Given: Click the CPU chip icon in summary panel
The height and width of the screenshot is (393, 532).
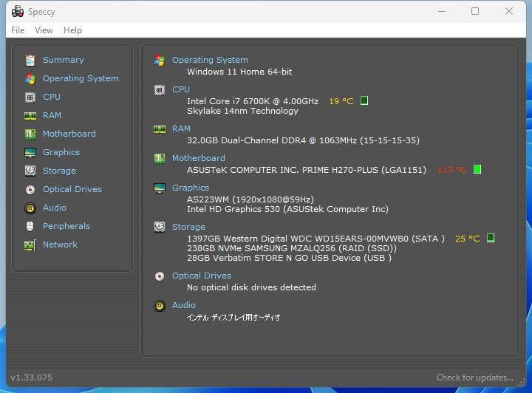Looking at the screenshot, I should (160, 90).
